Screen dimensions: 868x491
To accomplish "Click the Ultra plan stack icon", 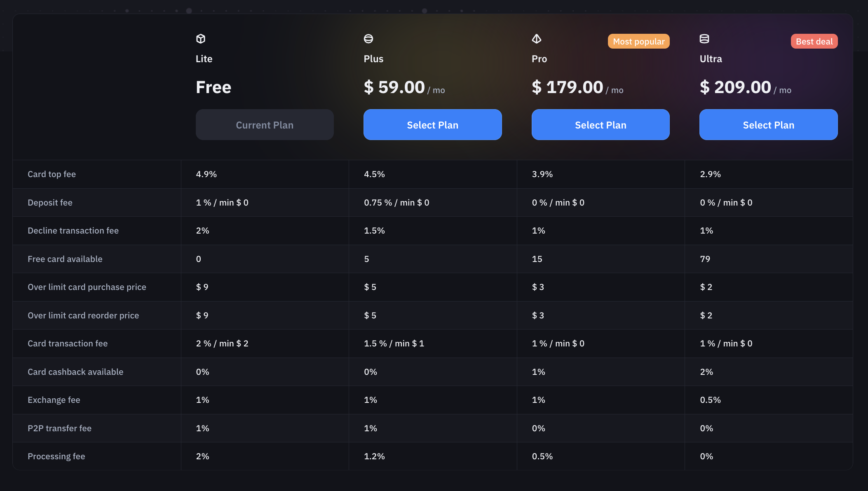I will coord(704,39).
